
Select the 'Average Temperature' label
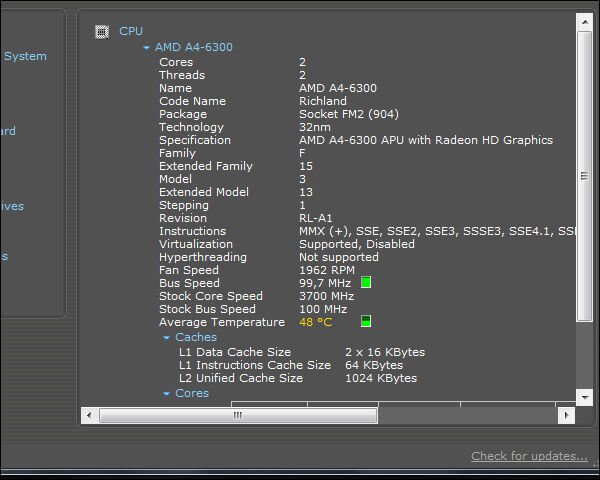coord(222,322)
